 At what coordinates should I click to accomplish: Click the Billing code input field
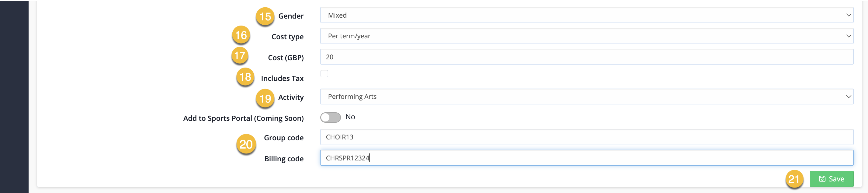tap(586, 158)
